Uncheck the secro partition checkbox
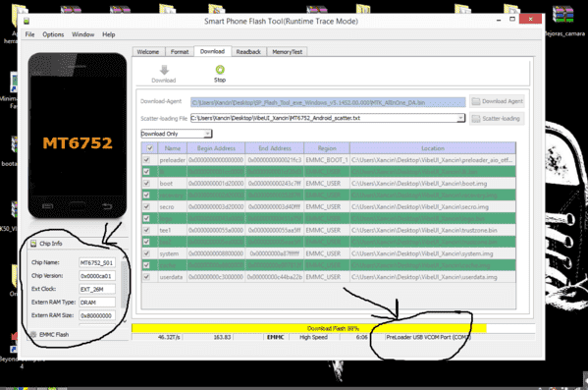This screenshot has height=390, width=588. coord(146,206)
